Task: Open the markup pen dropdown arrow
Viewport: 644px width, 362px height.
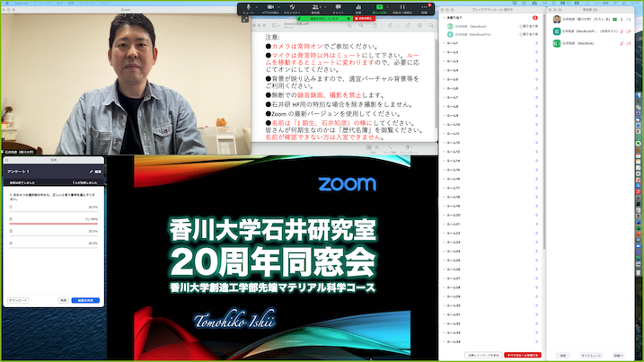Action: pos(399,26)
